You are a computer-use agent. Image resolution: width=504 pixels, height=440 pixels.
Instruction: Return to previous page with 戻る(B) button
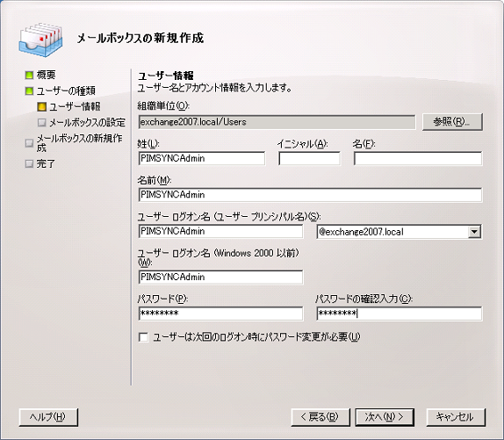pos(320,417)
